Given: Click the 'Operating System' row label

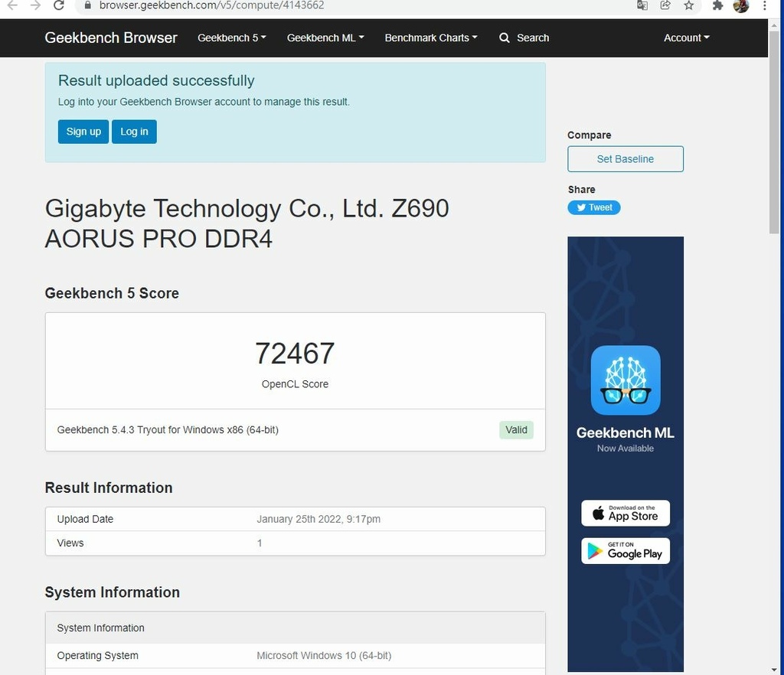Looking at the screenshot, I should coord(97,656).
